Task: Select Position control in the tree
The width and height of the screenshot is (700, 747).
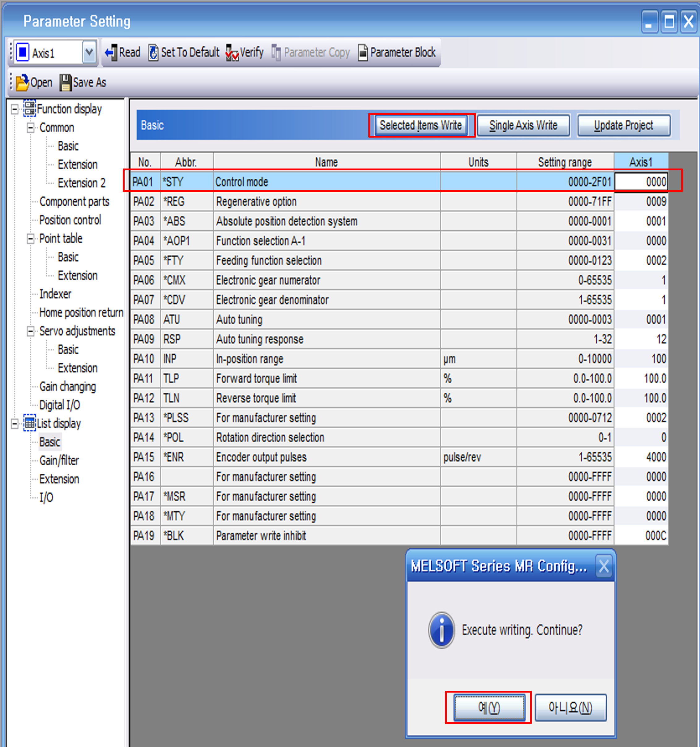Action: tap(70, 220)
